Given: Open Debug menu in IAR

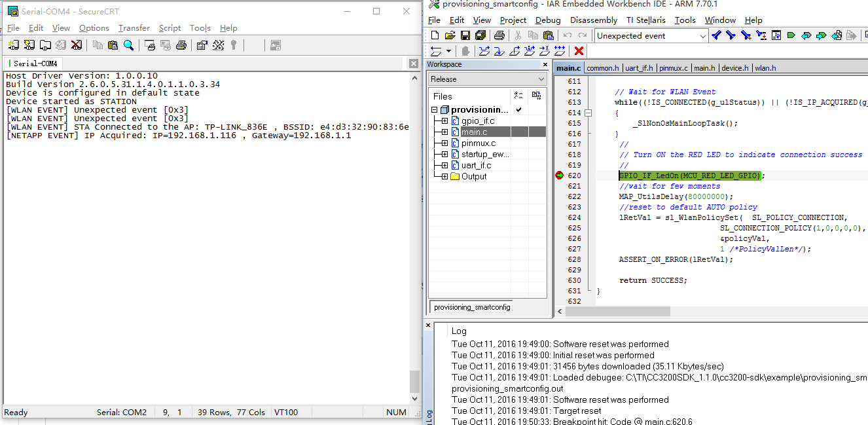Looking at the screenshot, I should pos(548,20).
